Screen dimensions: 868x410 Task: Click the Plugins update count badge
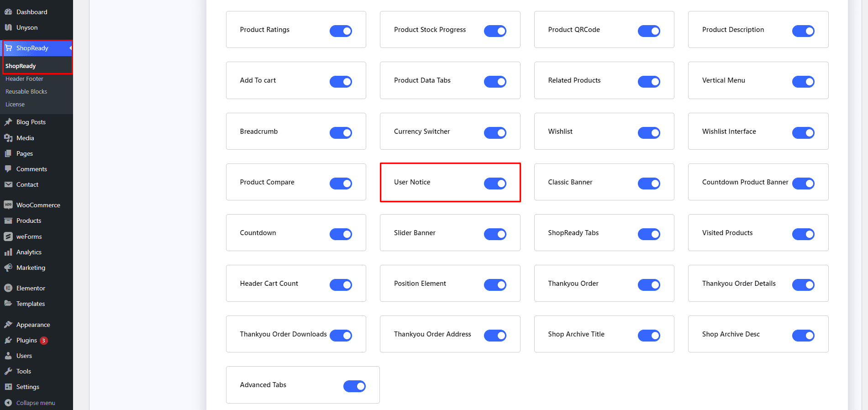(44, 341)
